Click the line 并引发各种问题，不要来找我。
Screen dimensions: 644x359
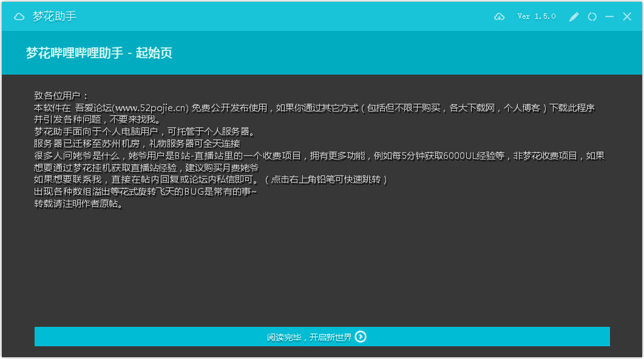[97, 120]
